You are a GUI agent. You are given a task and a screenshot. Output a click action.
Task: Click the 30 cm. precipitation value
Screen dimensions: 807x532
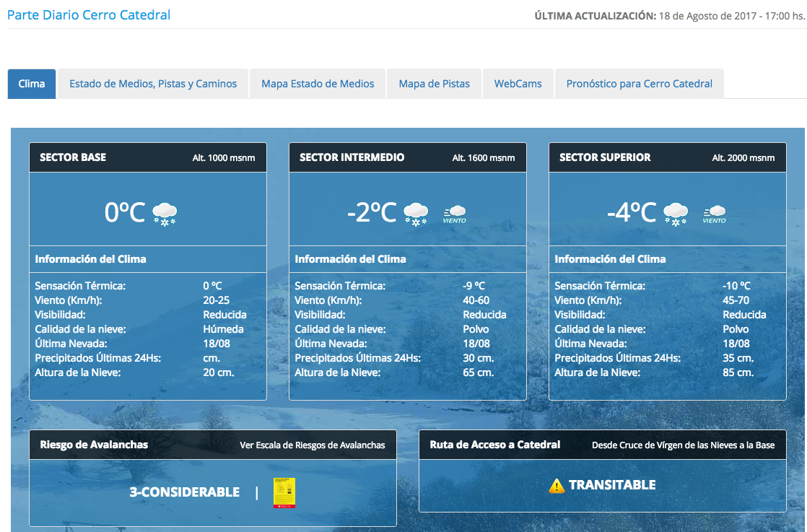click(x=478, y=357)
